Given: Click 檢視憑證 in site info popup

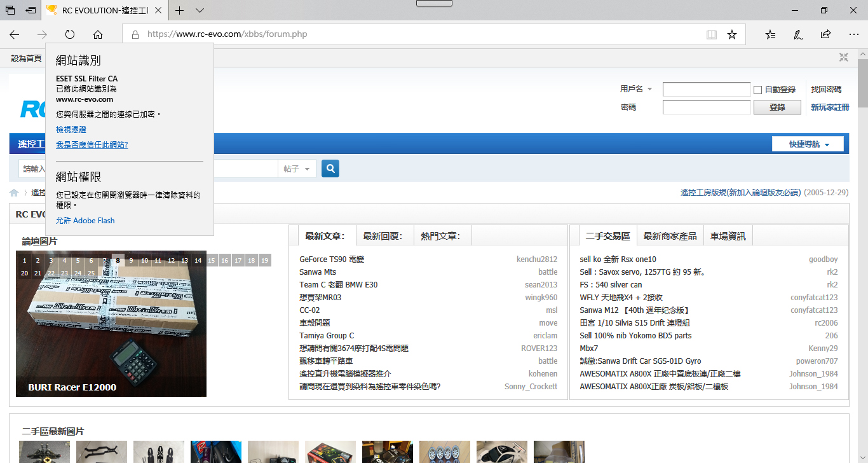Looking at the screenshot, I should tap(71, 129).
